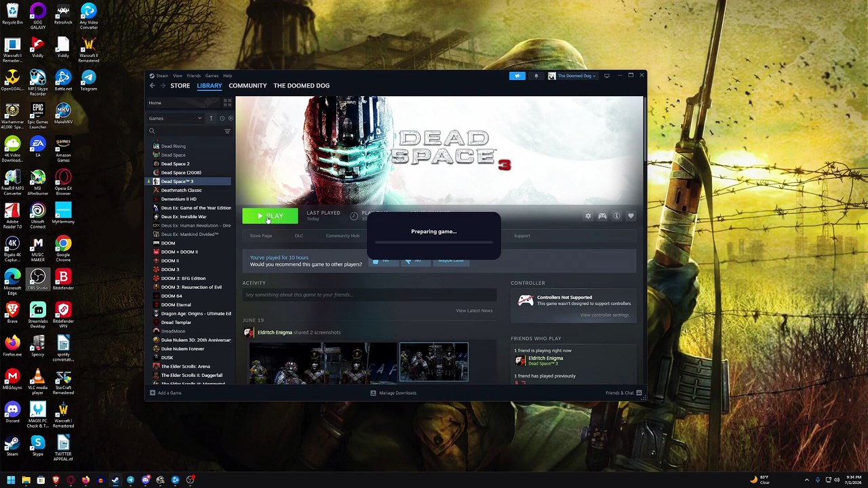Viewport: 868px width, 488px height.
Task: Go to the STORE tab
Action: click(x=180, y=85)
